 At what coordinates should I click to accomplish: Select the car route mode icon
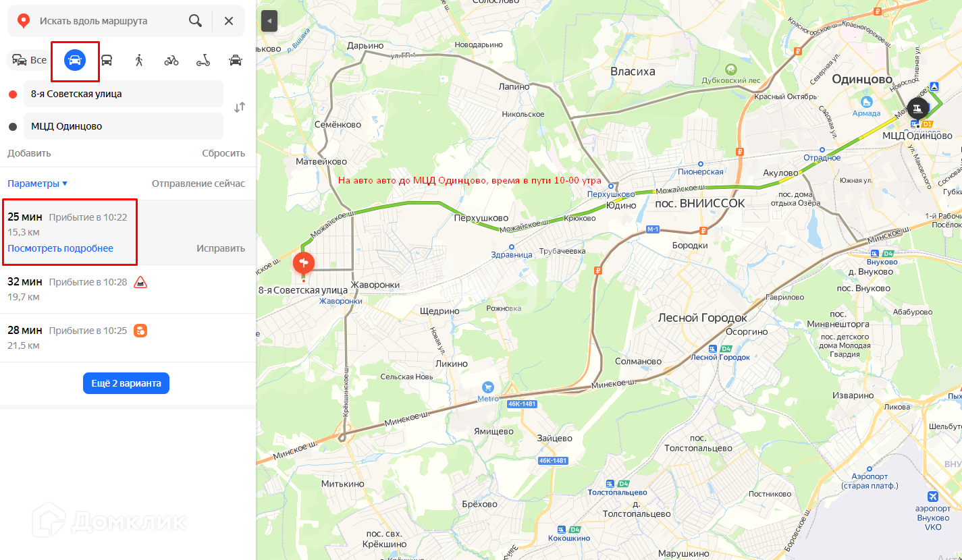pyautogui.click(x=75, y=61)
